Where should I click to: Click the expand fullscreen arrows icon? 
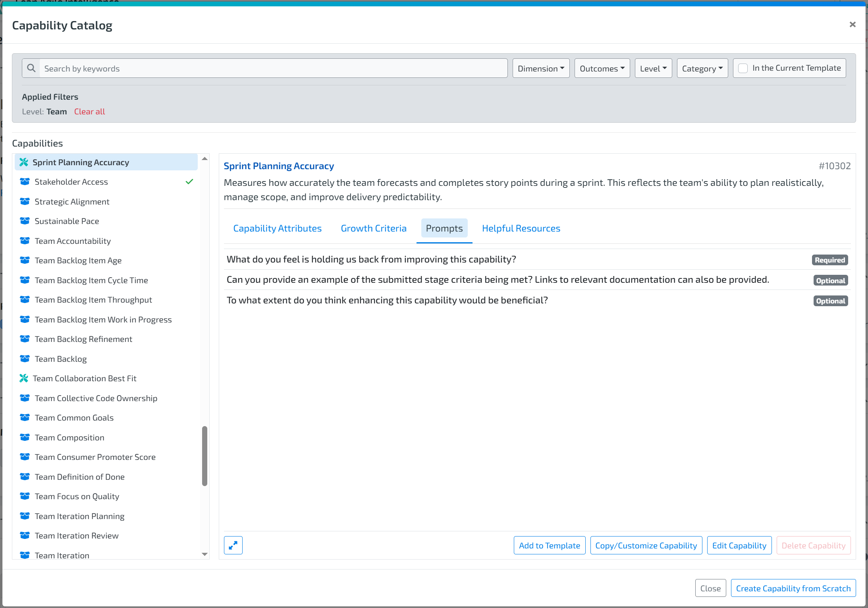(x=233, y=545)
